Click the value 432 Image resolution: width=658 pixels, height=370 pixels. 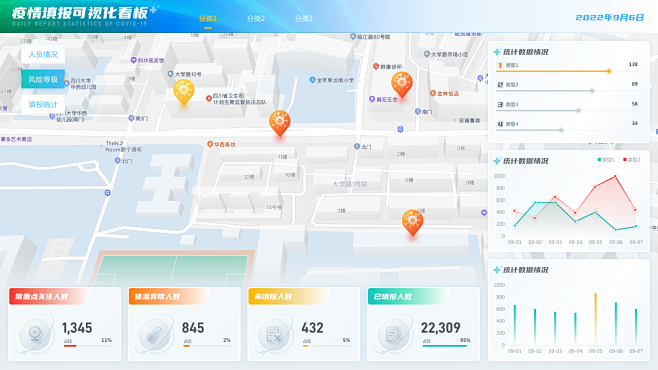coord(313,328)
